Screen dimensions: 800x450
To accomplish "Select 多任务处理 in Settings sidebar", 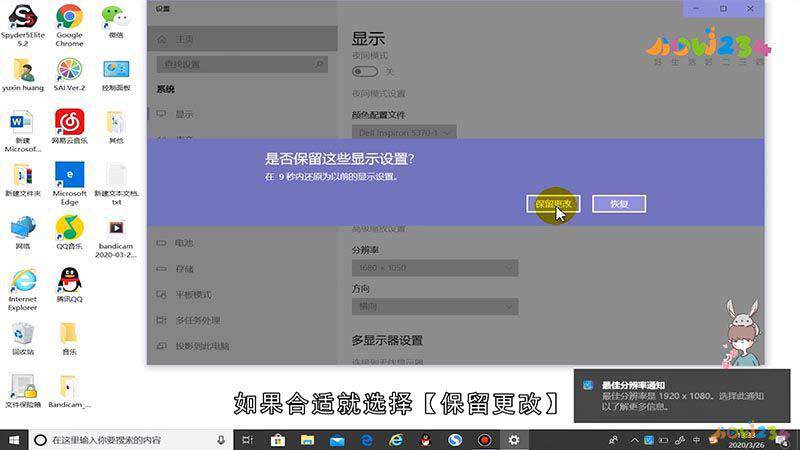I will (242, 320).
